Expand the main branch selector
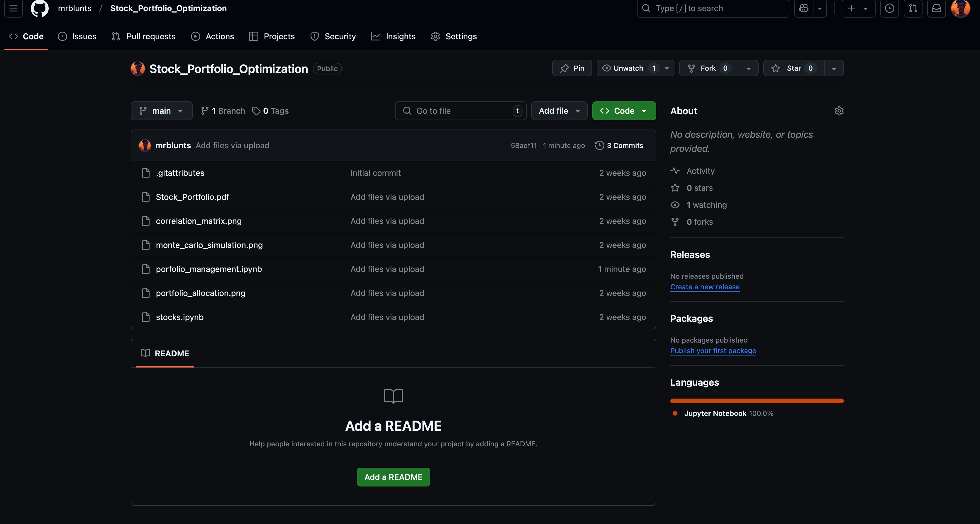980x524 pixels. point(161,111)
